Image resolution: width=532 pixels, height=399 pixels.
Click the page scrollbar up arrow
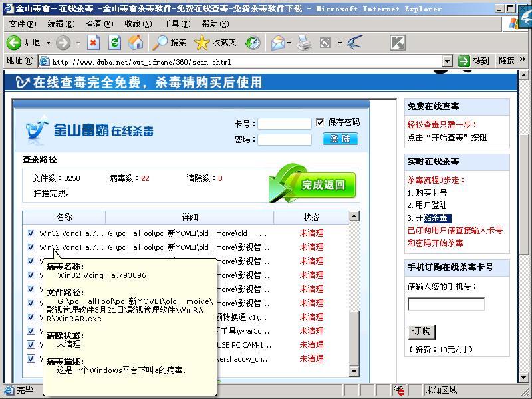coord(524,74)
